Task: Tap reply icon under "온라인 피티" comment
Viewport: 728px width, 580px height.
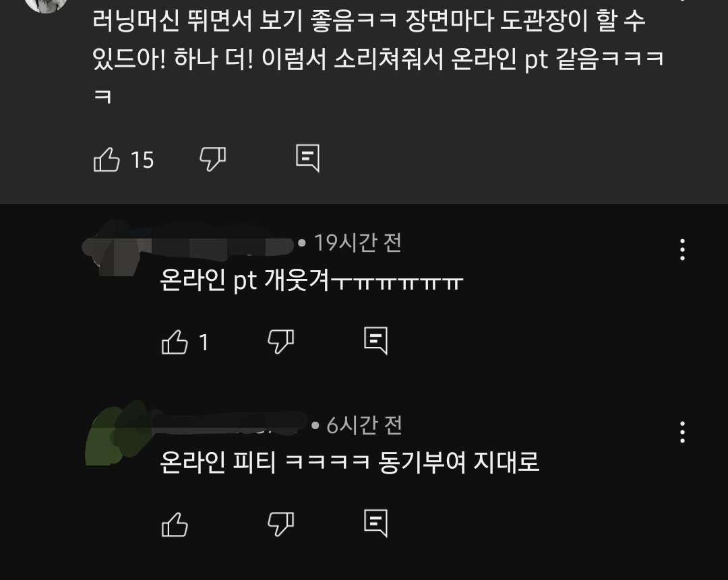Action: pos(375,523)
